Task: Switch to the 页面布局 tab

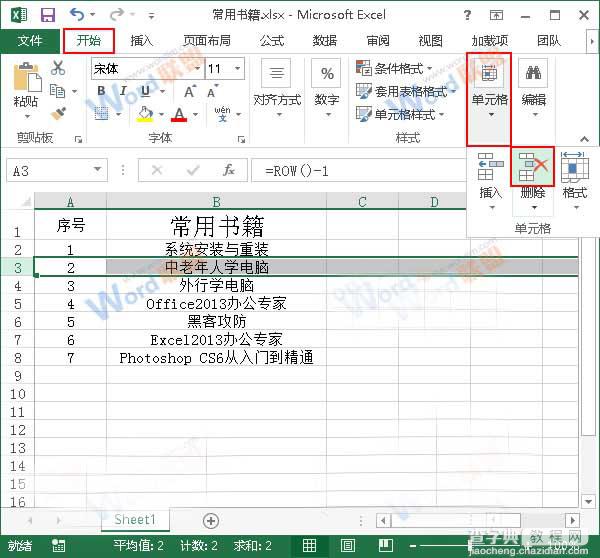Action: click(x=207, y=40)
